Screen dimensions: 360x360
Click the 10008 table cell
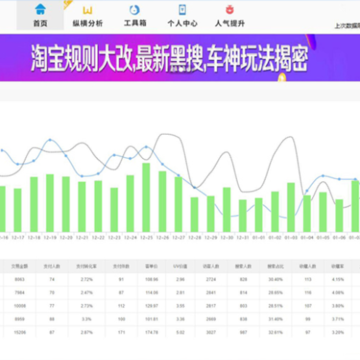(x=20, y=306)
